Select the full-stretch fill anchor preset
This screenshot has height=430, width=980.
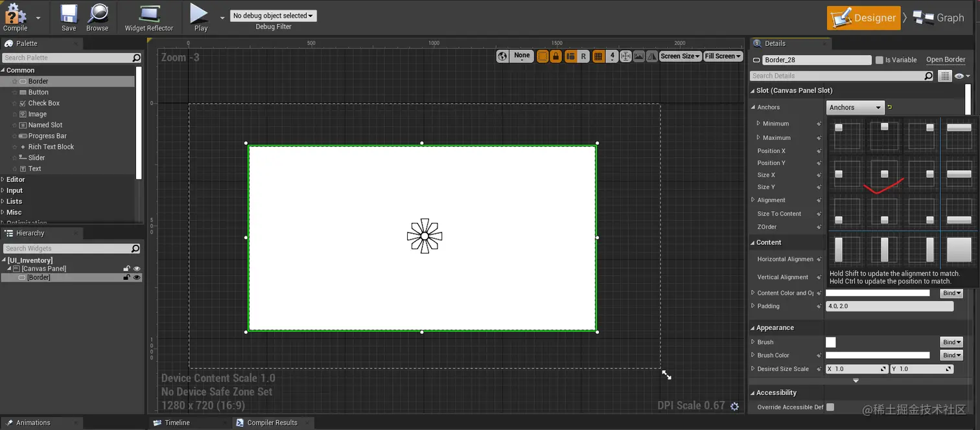click(959, 249)
